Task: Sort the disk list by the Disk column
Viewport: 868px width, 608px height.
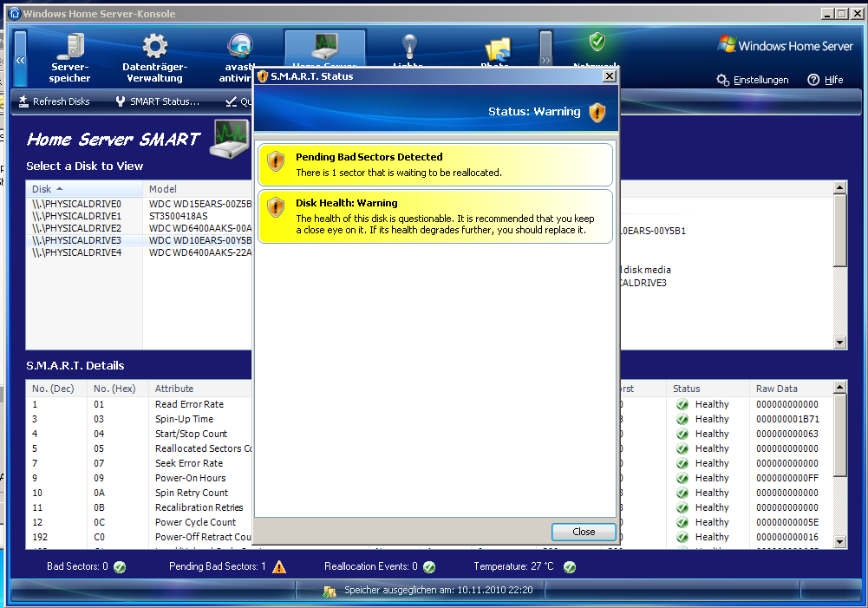Action: coord(84,189)
